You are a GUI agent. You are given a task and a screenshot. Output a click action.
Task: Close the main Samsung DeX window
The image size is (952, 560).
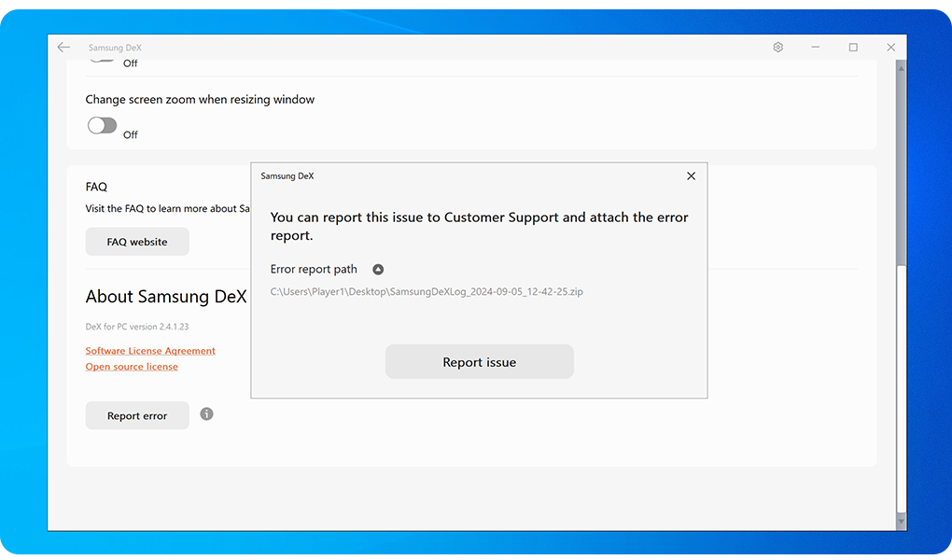890,48
